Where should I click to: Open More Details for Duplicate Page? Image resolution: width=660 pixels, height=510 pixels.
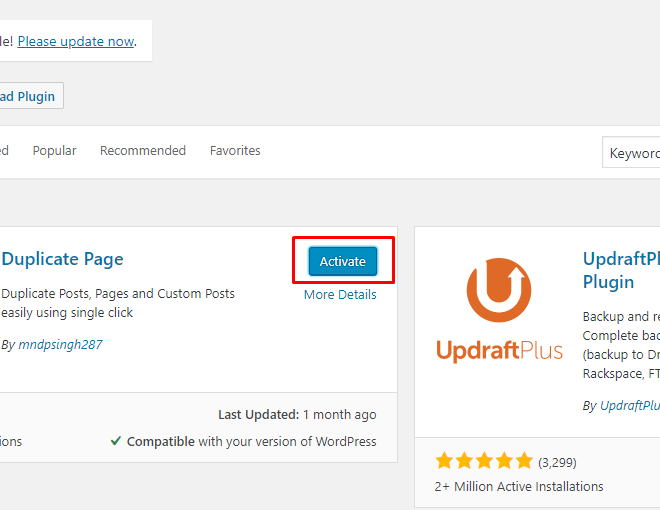pos(340,295)
